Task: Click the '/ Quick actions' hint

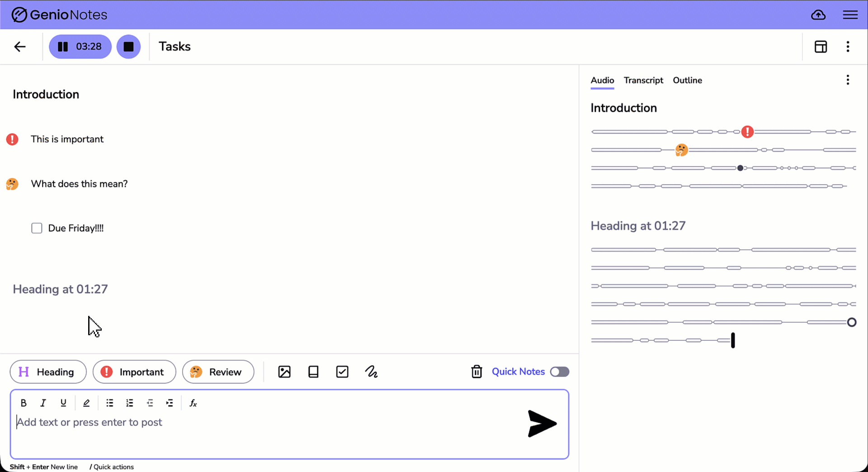Action: point(112,467)
